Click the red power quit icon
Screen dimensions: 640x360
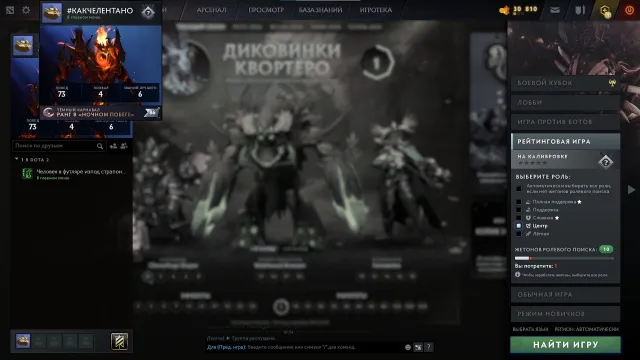629,10
